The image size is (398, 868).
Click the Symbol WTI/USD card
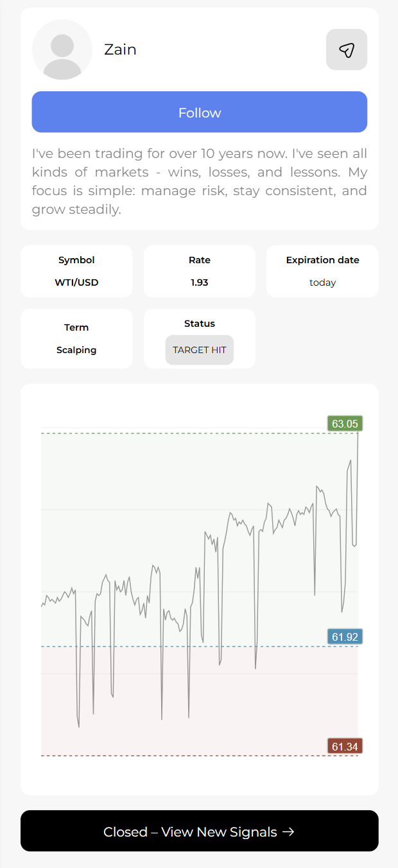pos(76,271)
